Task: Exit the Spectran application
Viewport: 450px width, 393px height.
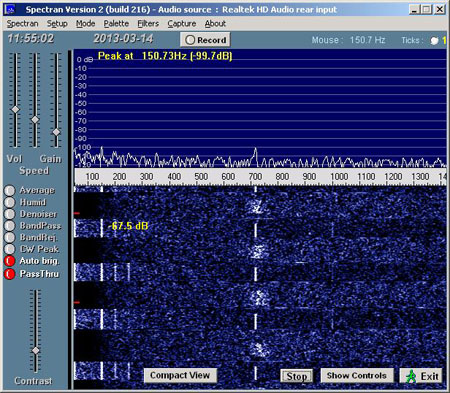Action: pyautogui.click(x=421, y=376)
